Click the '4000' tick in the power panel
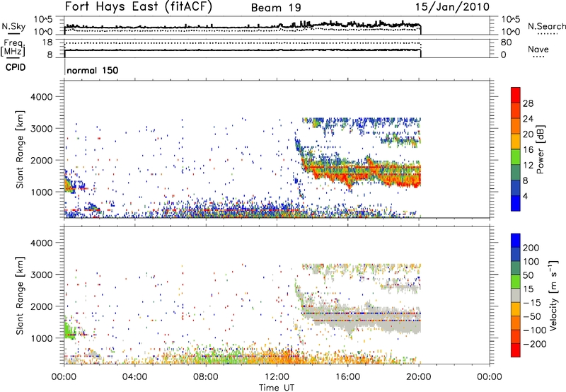The image size is (566, 392). (x=42, y=97)
